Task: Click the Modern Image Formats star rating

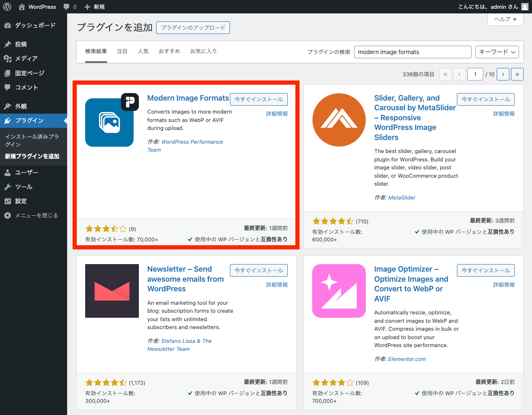Action: pos(106,229)
